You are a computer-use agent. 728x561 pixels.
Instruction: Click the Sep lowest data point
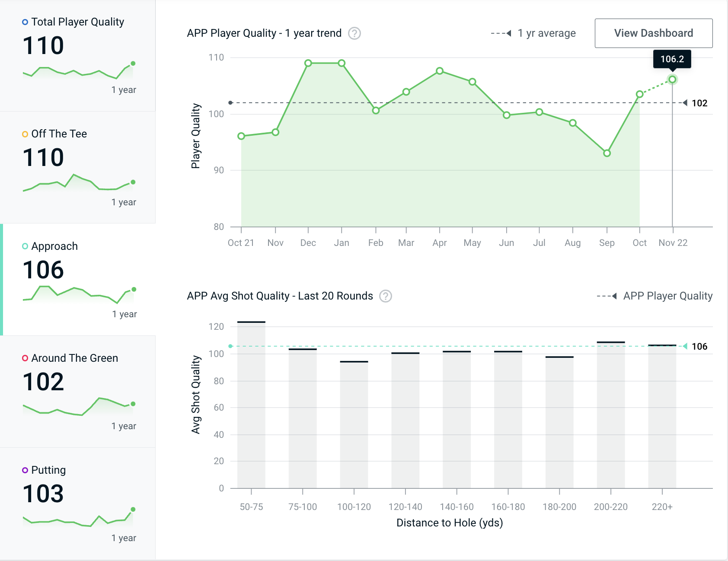coord(607,153)
